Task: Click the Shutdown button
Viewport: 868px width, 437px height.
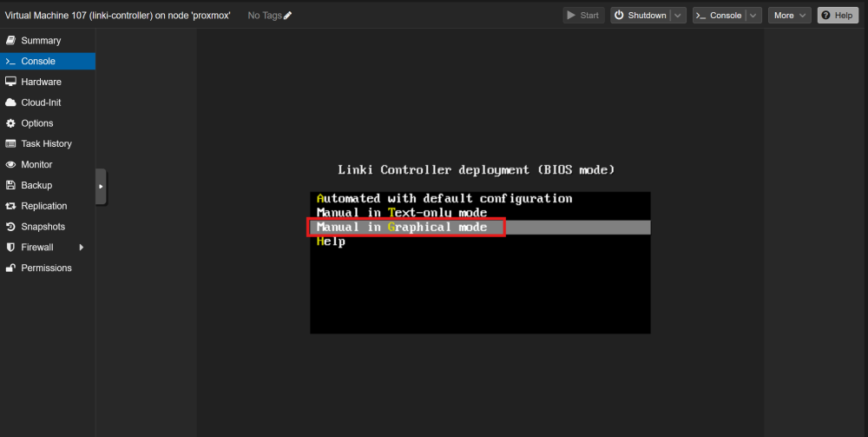Action: click(x=640, y=16)
